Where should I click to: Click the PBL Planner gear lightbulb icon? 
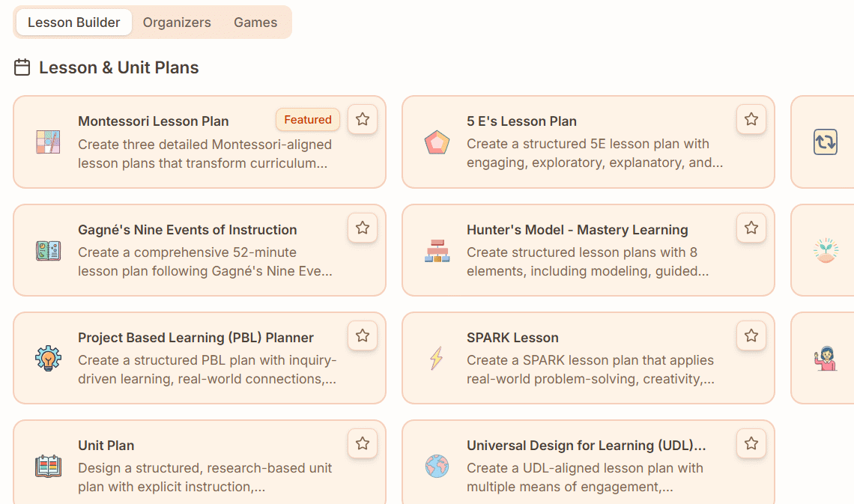click(x=48, y=359)
